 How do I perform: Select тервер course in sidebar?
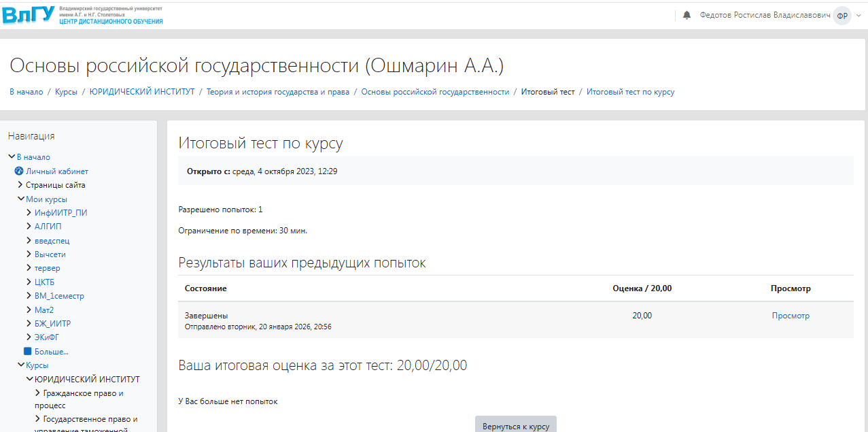pyautogui.click(x=47, y=268)
